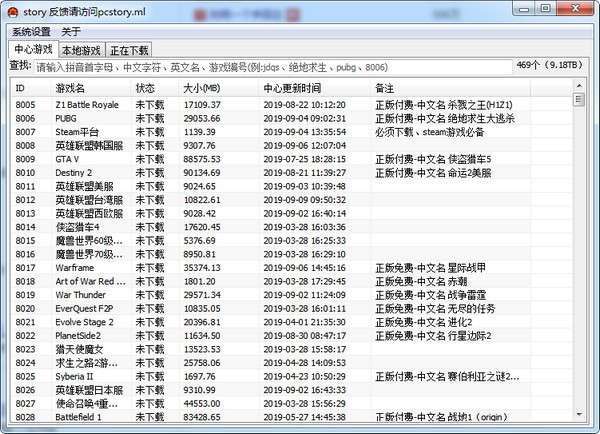Click ID cell 8009
The width and height of the screenshot is (600, 434).
click(25, 159)
